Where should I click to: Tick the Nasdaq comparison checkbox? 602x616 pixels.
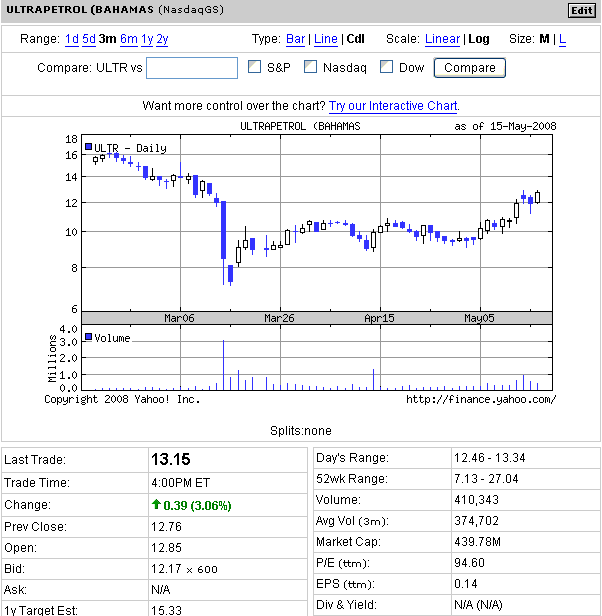[310, 67]
